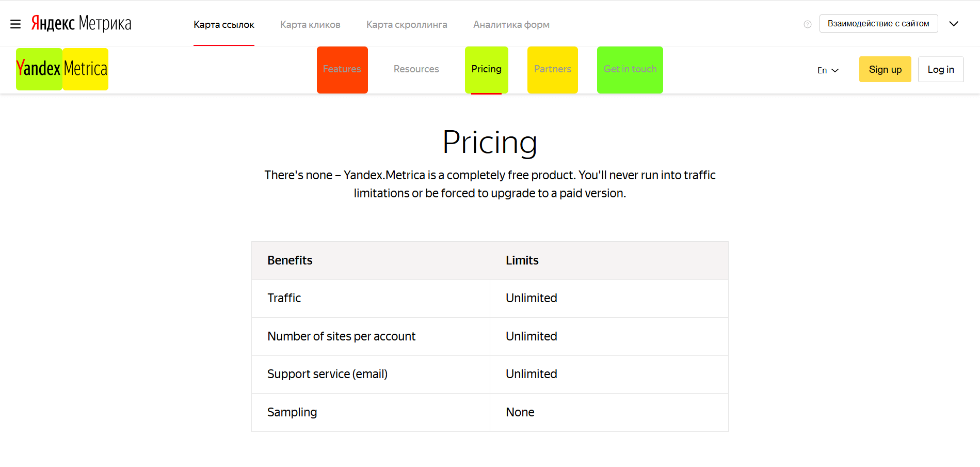Click the green Get in touch link
Viewport: 980px width, 467px height.
coord(630,69)
